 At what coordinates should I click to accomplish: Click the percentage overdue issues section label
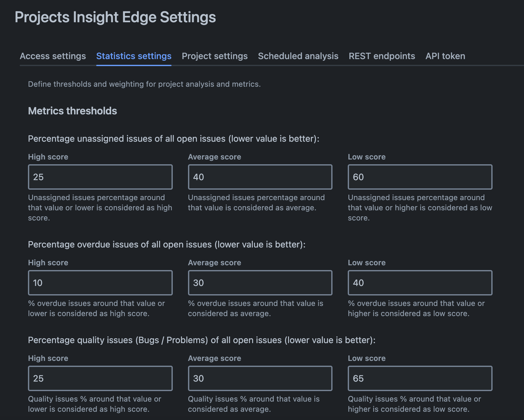pyautogui.click(x=167, y=245)
